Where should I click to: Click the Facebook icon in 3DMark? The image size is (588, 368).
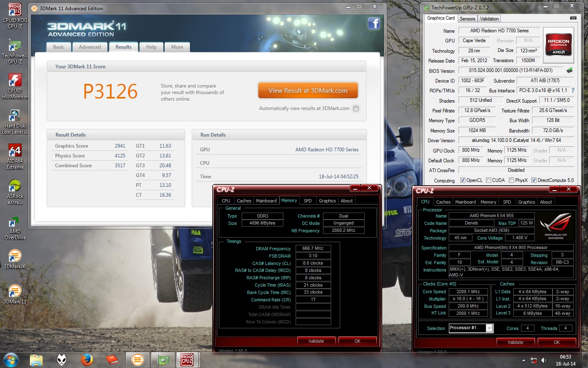[374, 23]
